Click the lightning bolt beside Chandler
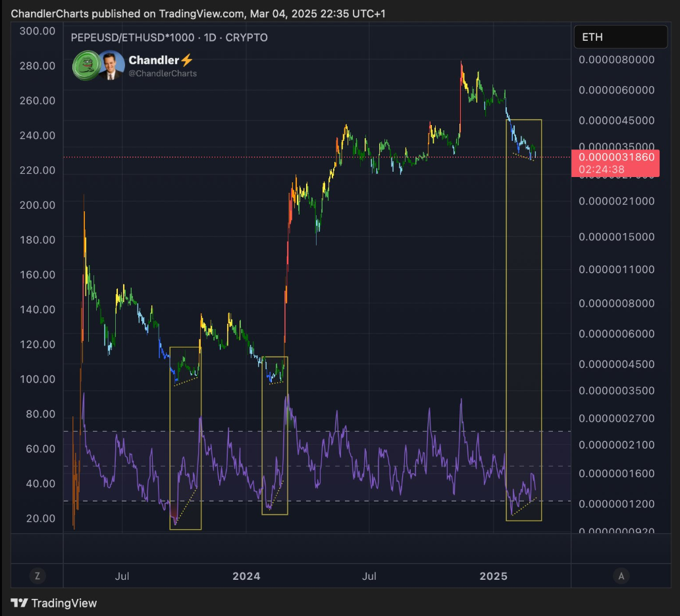The height and width of the screenshot is (616, 680). click(x=186, y=61)
